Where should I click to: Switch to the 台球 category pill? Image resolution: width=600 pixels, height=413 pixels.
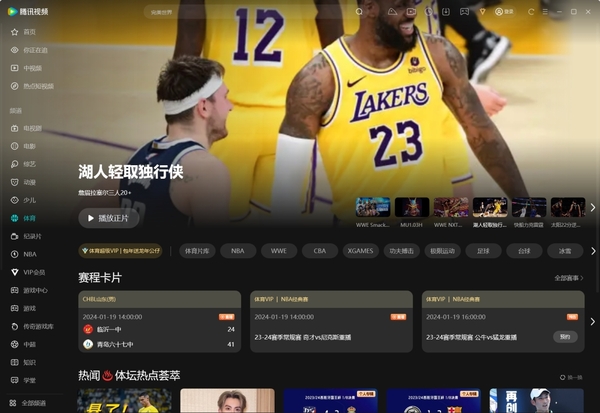(524, 251)
